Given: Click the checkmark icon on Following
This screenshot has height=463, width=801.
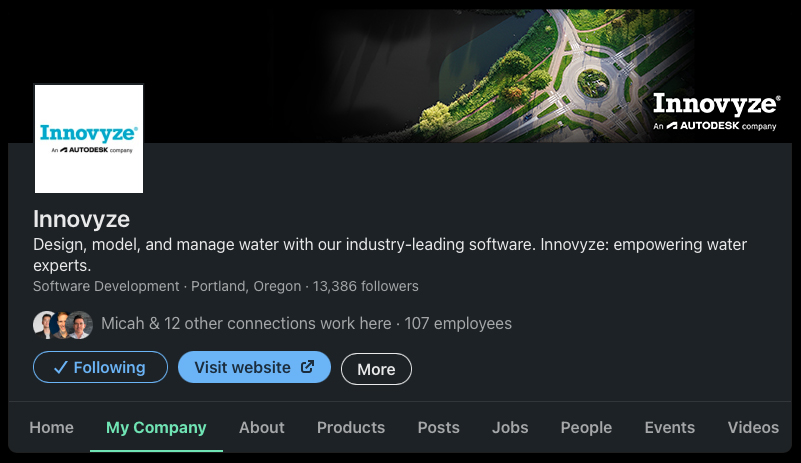Looking at the screenshot, I should tap(60, 368).
